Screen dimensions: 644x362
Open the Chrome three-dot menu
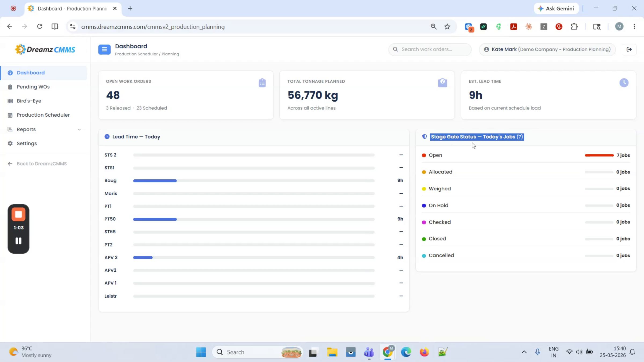point(634,27)
